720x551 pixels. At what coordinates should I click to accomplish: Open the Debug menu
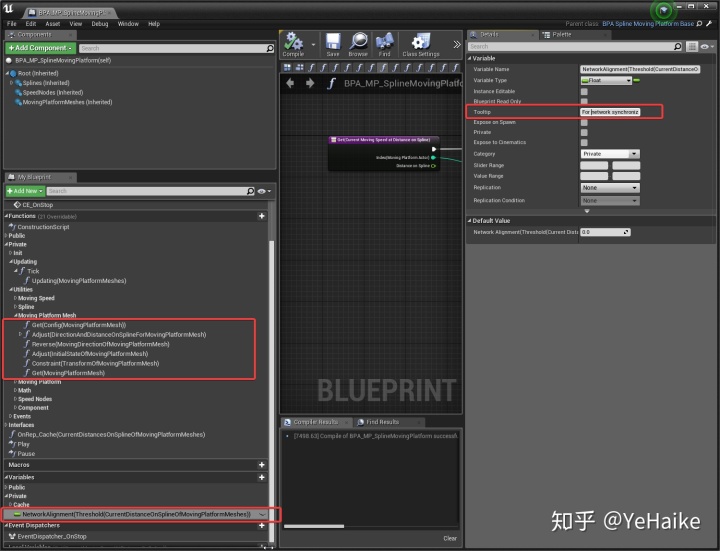[x=100, y=23]
